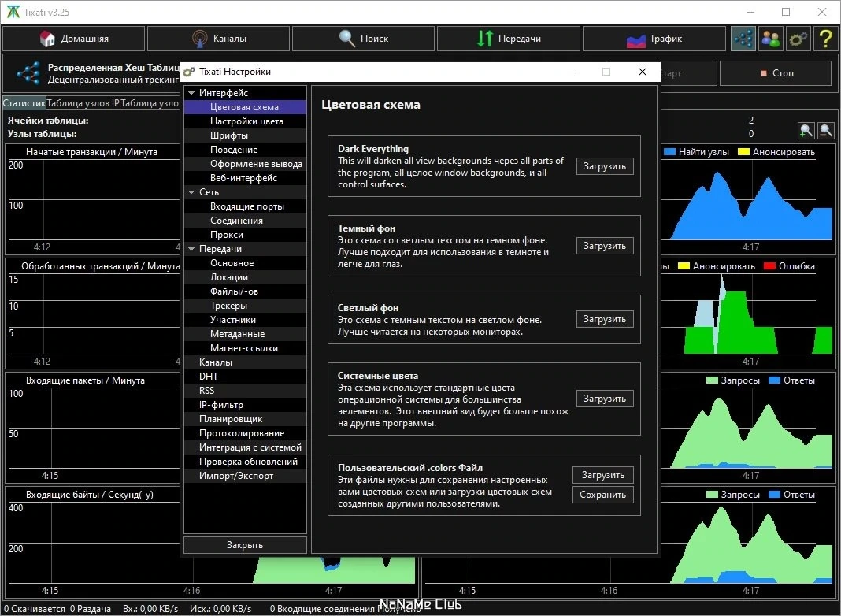
Task: Select Протоколирование in settings tree
Action: click(245, 433)
